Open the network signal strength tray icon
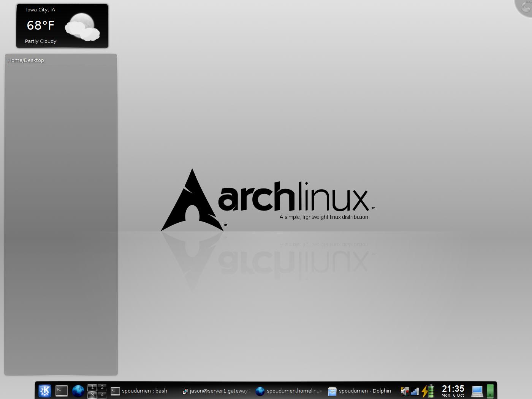 click(415, 391)
